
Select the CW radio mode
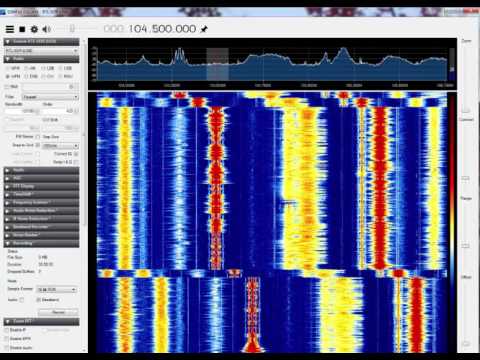coord(48,76)
